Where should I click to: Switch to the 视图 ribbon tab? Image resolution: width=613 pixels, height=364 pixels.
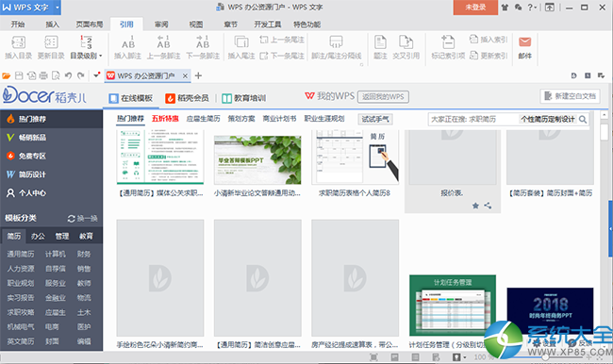[x=196, y=25]
